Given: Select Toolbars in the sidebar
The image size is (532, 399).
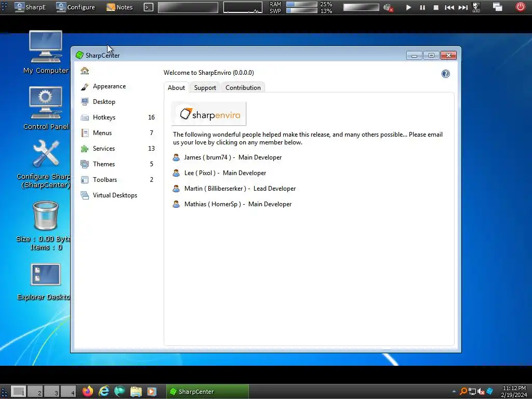Looking at the screenshot, I should tap(118, 180).
